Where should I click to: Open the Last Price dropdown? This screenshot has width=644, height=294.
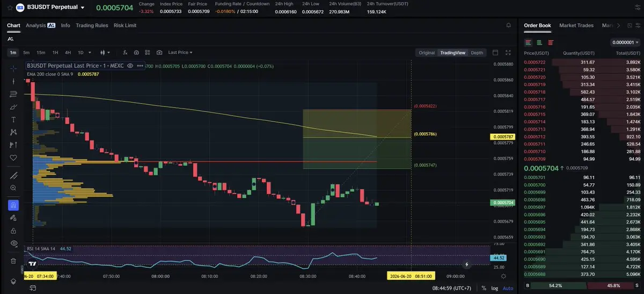pyautogui.click(x=180, y=53)
